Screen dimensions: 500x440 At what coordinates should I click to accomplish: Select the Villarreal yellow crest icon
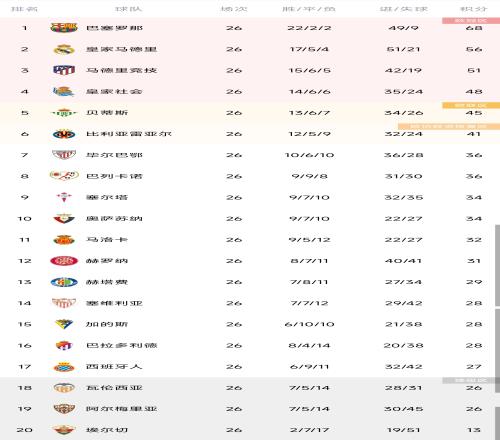[64, 134]
